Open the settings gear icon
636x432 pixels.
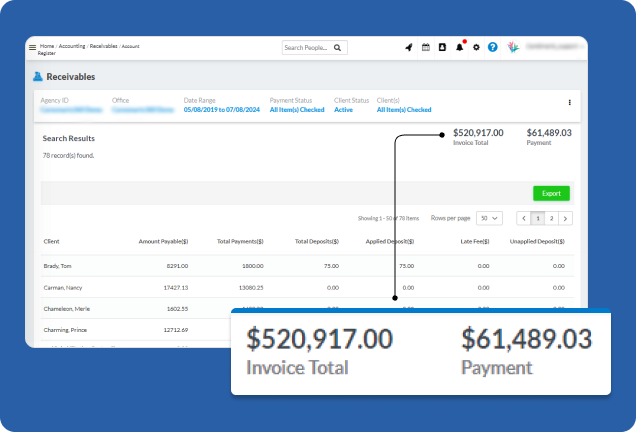(x=476, y=47)
